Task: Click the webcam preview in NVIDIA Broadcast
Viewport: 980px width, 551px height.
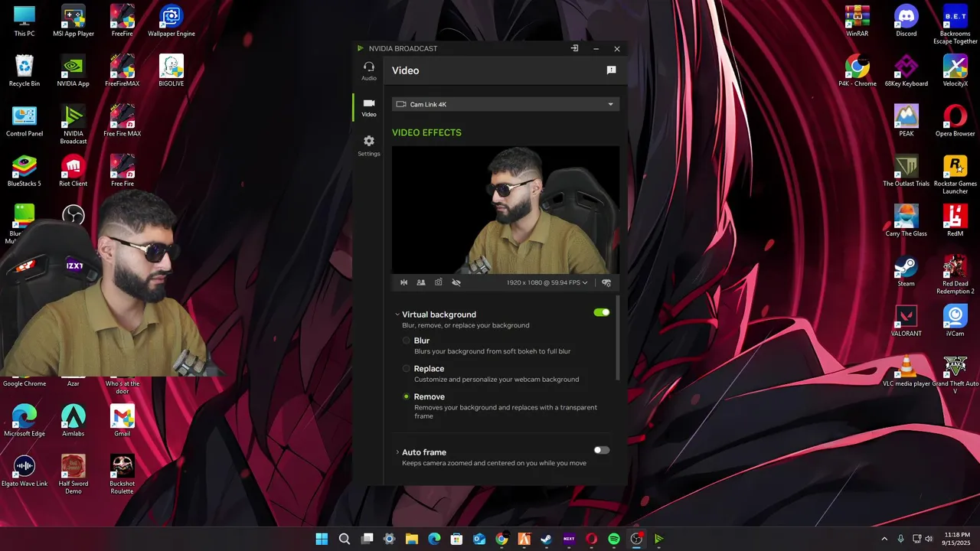Action: pos(505,210)
